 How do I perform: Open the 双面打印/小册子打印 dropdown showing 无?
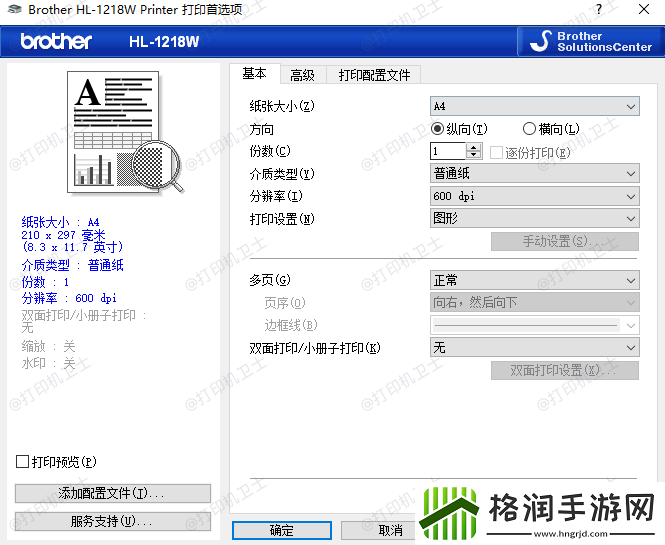click(x=534, y=348)
